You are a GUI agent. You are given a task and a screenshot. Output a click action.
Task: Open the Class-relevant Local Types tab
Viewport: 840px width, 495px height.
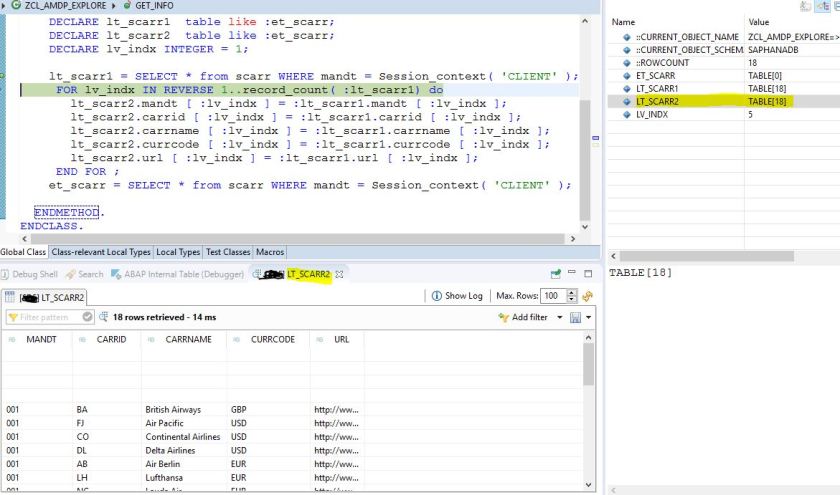click(x=101, y=252)
